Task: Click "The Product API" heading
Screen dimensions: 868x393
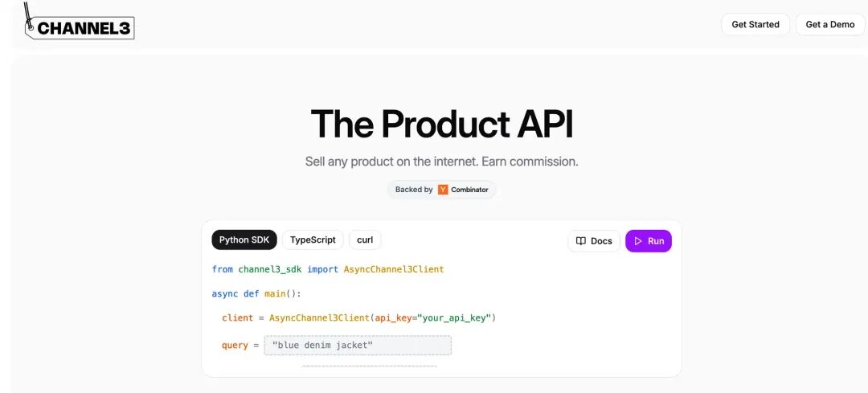Action: pos(442,124)
